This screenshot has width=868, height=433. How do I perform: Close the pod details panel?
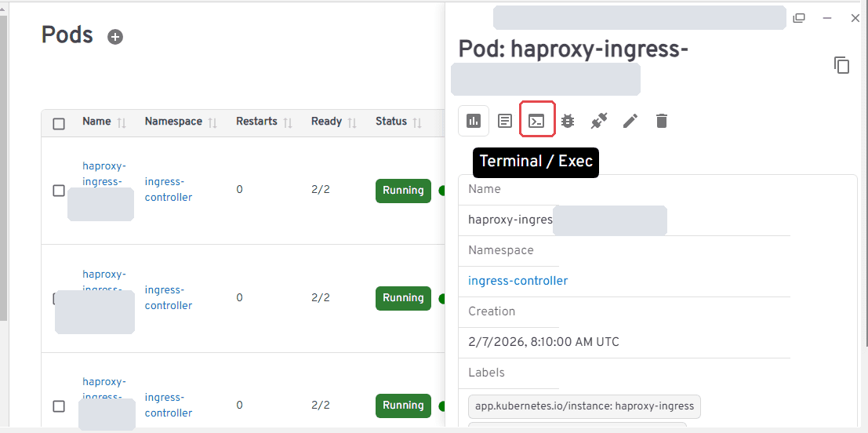coord(855,18)
